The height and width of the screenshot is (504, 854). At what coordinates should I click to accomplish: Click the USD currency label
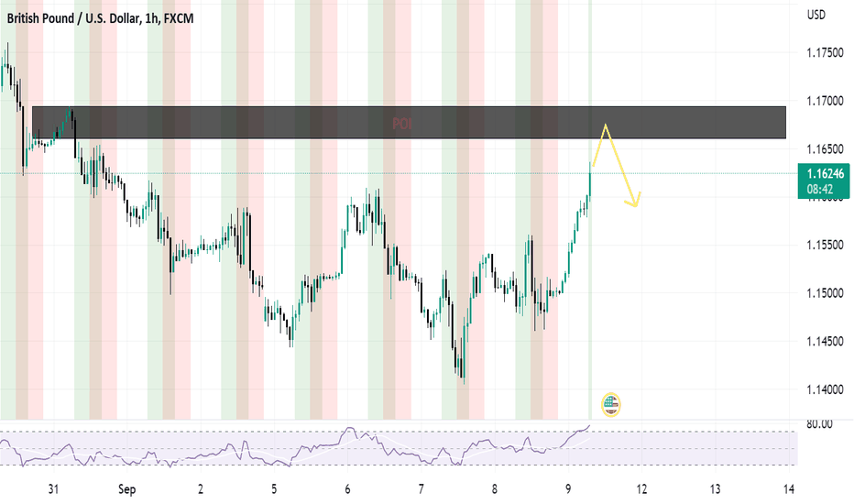coord(816,16)
